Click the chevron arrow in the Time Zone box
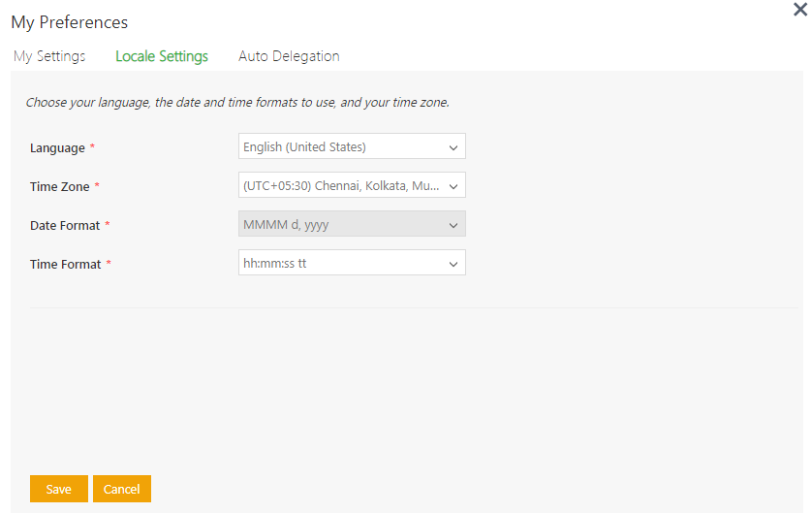This screenshot has width=812, height=513. 453,186
